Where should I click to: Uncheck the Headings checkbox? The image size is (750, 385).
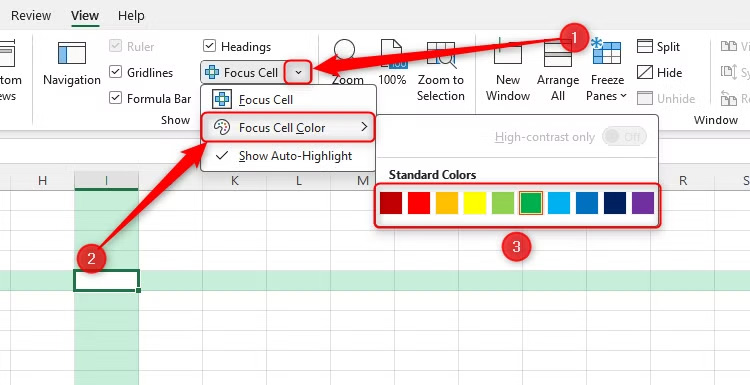[x=209, y=46]
